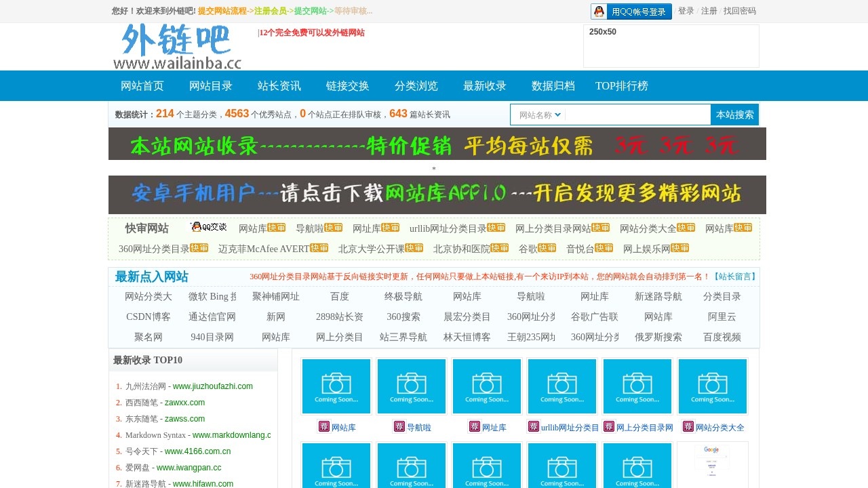Click CSDN博客 in latest sites
This screenshot has width=868, height=488.
(149, 317)
